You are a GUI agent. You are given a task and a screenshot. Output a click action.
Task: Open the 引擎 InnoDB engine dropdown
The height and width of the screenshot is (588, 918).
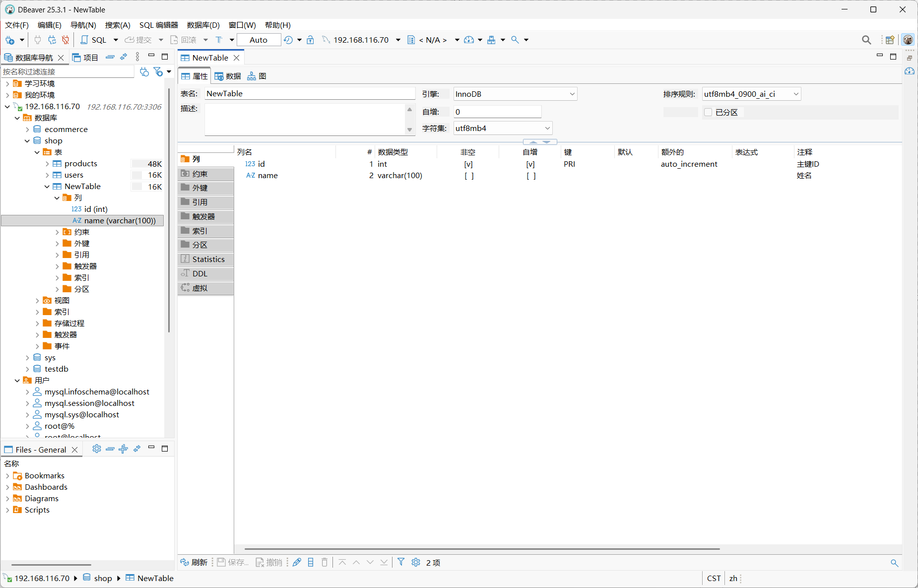click(515, 94)
